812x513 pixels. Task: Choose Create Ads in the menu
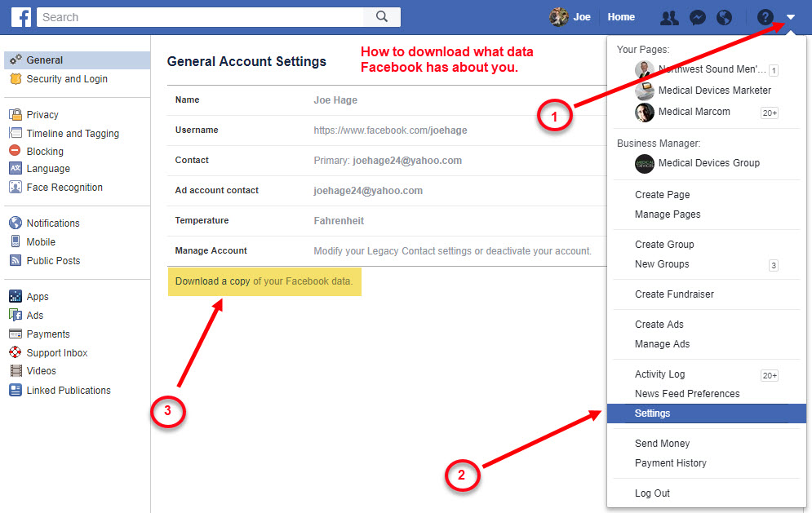[x=659, y=324]
